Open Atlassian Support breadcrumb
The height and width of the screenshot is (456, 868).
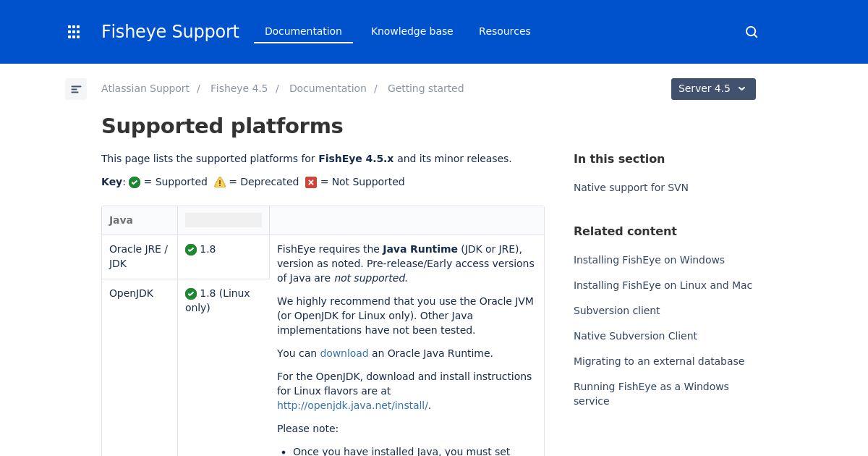[145, 88]
